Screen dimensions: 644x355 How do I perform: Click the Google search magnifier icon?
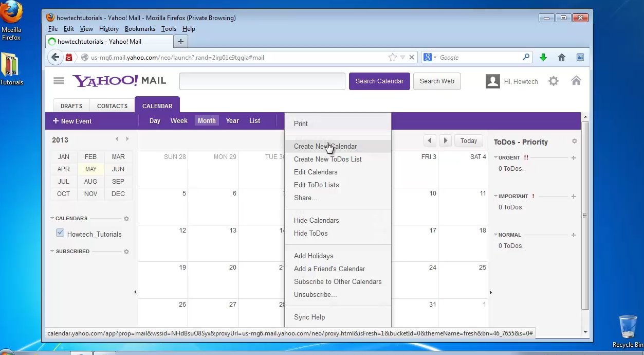(526, 57)
